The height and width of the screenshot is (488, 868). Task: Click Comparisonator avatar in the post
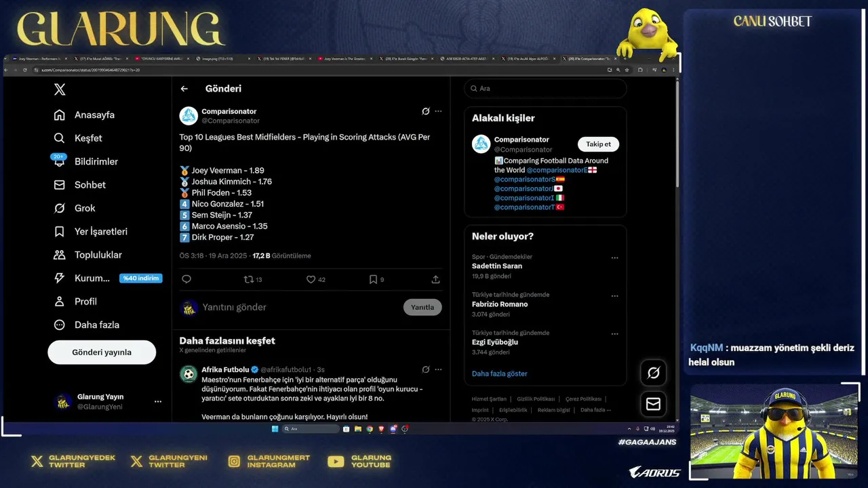(x=189, y=116)
